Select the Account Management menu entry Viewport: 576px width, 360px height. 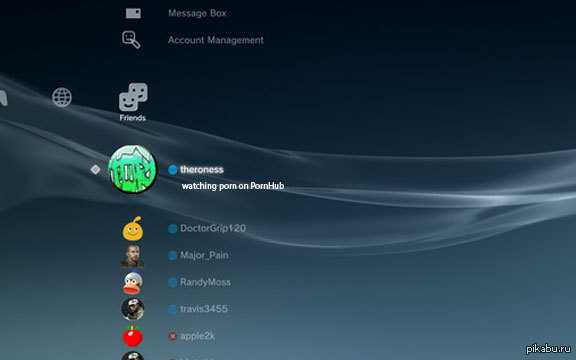click(x=216, y=40)
